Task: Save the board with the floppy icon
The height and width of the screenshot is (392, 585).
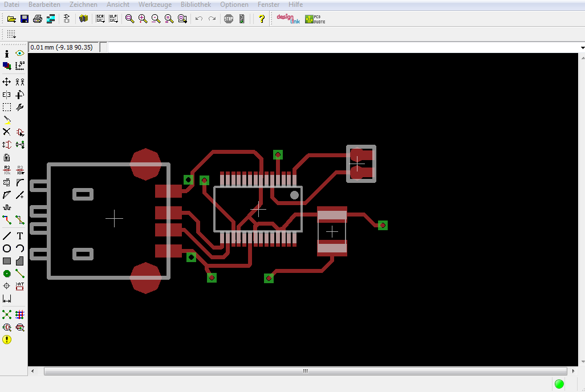Action: pyautogui.click(x=25, y=19)
